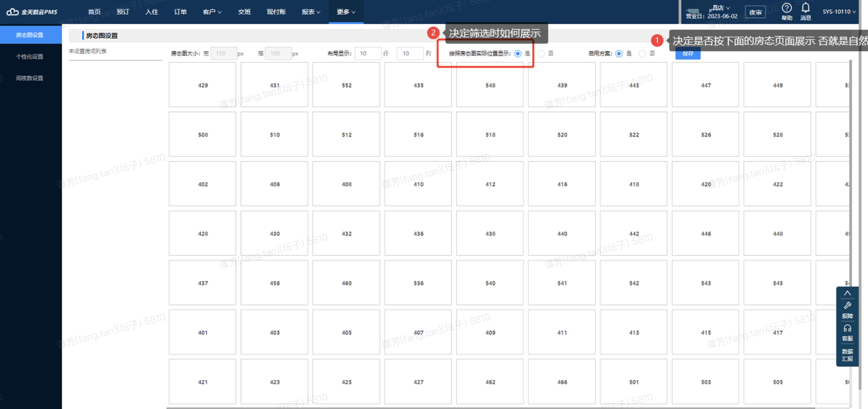Select room tile 412

pos(490,184)
